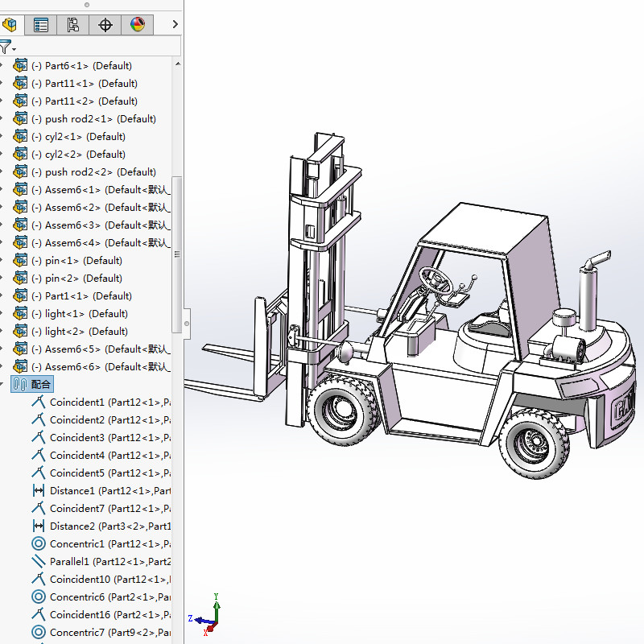The image size is (644, 644).
Task: Select the Distance2 (Part3<2>) mate
Action: click(101, 526)
